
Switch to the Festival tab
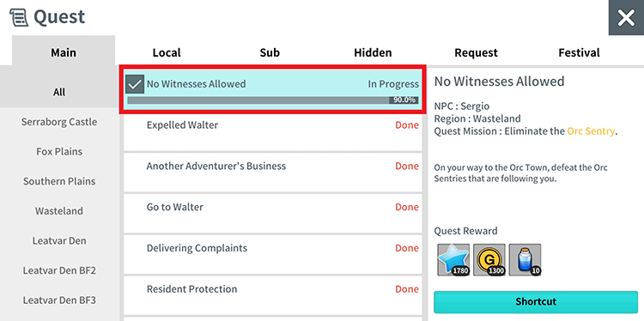(579, 52)
